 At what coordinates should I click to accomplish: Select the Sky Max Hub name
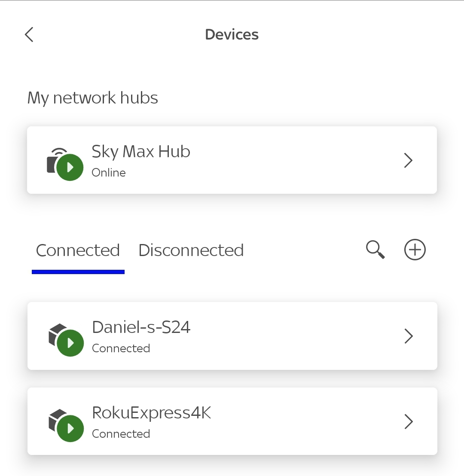[x=141, y=152]
